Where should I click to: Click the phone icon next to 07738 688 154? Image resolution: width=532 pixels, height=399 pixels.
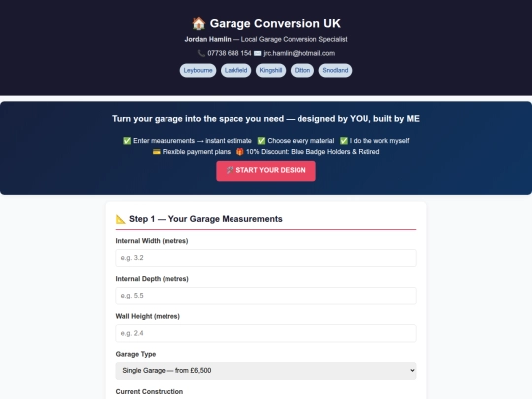tap(201, 53)
